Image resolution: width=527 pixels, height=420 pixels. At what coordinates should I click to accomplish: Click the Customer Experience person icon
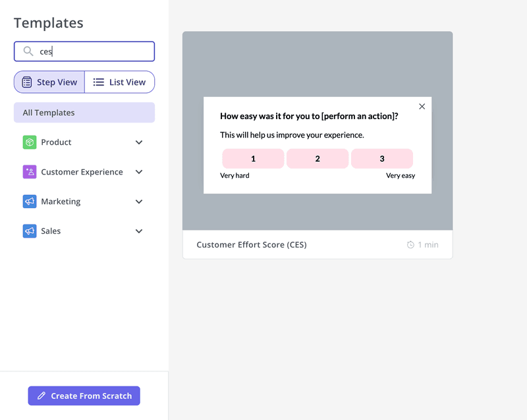(29, 171)
